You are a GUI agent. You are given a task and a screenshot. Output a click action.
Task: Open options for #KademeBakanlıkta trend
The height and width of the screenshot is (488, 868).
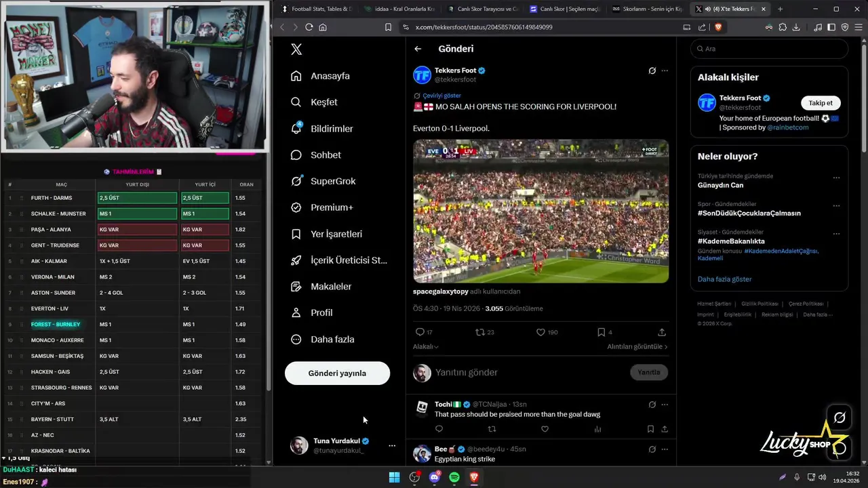[836, 234]
